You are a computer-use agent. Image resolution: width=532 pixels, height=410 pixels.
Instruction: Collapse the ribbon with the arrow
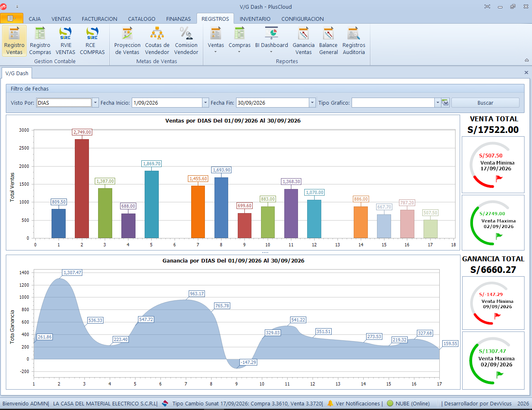(x=527, y=61)
